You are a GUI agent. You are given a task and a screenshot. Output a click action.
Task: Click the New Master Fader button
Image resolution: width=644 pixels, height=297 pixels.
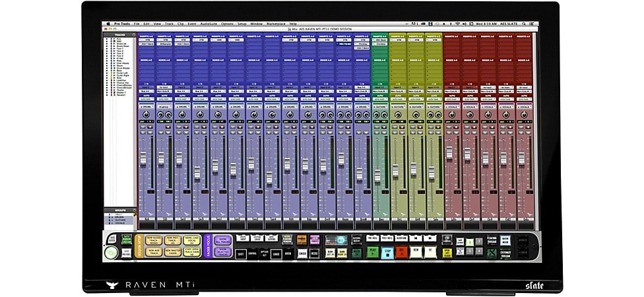[x=172, y=252]
